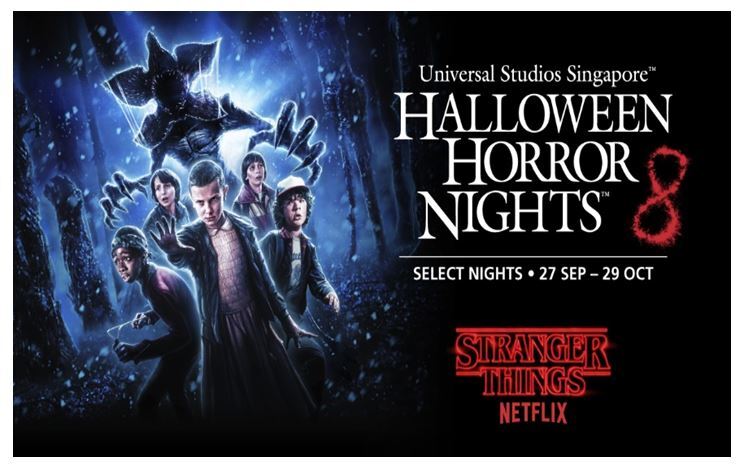Click the Demogorgon's right claw
Image resolution: width=742 pixels, height=471 pixels.
click(x=116, y=197)
